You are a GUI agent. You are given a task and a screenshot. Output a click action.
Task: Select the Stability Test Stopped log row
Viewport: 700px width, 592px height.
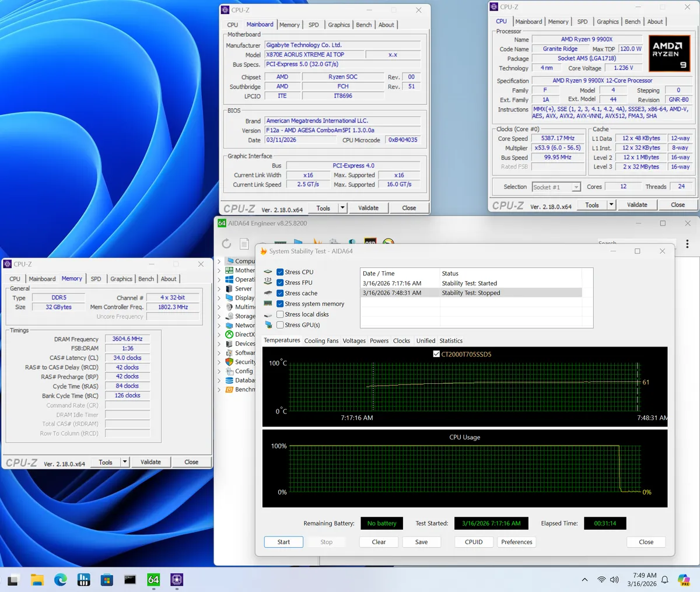click(470, 293)
